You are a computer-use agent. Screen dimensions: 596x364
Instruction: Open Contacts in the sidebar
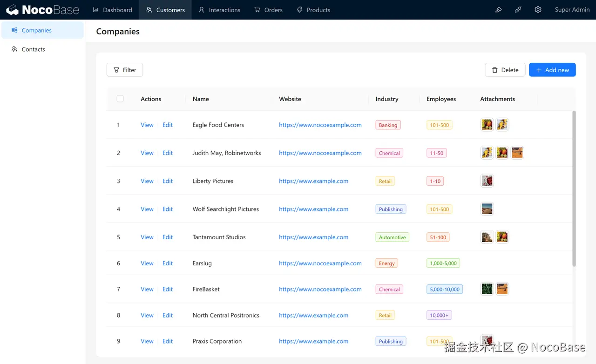coord(42,49)
